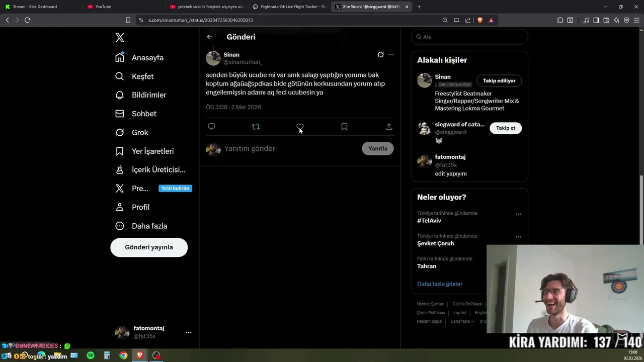Click the share icon under the tweet

389,127
